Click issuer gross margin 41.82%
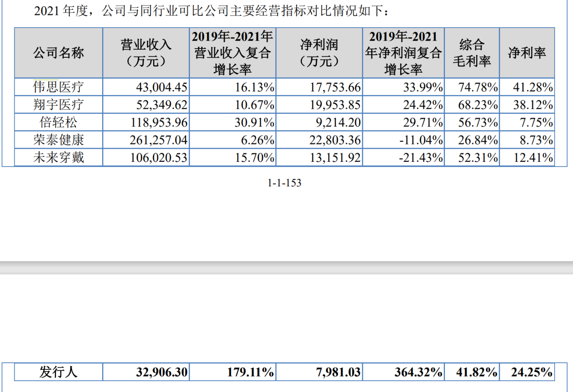This screenshot has width=573, height=392. (x=477, y=372)
